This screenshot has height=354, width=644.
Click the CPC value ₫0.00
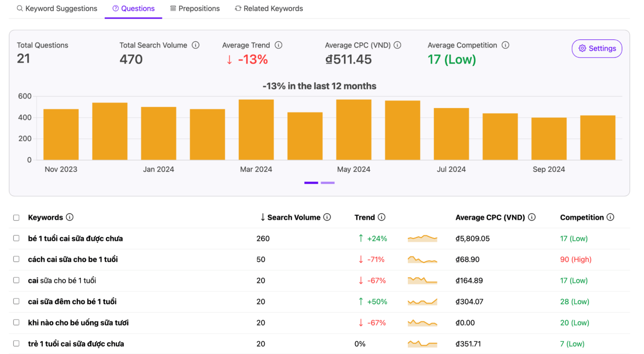point(465,323)
